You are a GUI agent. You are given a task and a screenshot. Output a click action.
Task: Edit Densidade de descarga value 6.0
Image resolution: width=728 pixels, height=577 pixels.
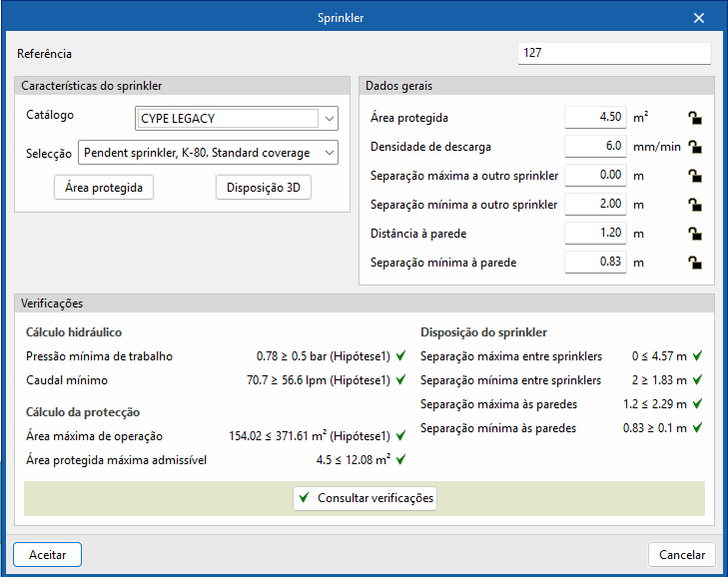pos(595,146)
